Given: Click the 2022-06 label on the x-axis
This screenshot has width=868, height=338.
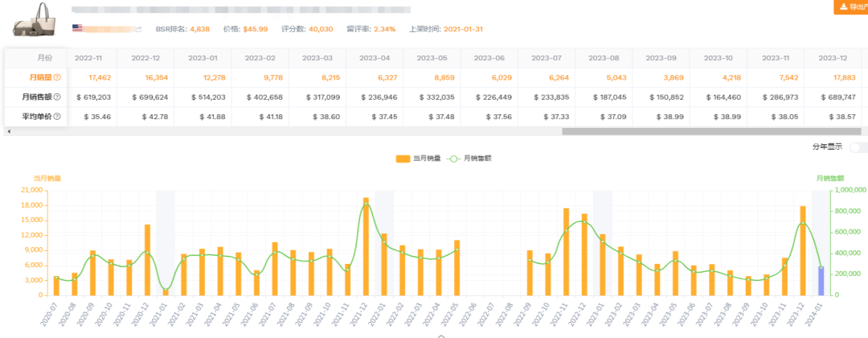Looking at the screenshot, I should [468, 313].
